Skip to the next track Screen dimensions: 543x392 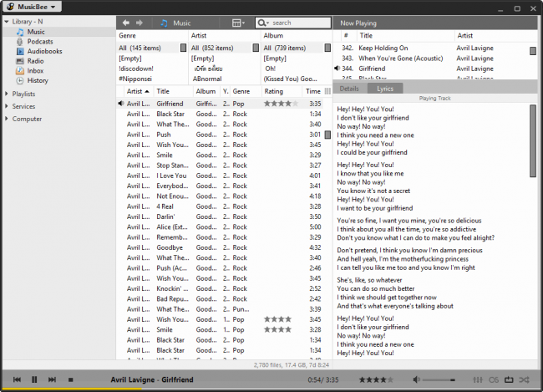tap(52, 380)
